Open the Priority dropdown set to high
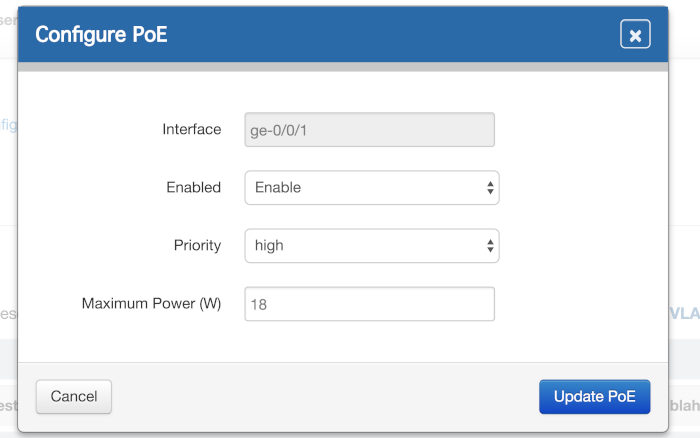 pyautogui.click(x=371, y=245)
